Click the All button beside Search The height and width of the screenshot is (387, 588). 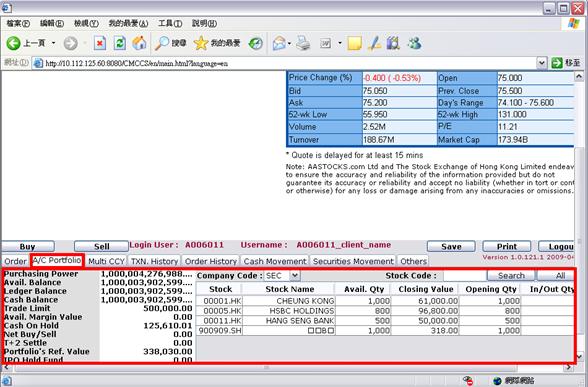(556, 276)
